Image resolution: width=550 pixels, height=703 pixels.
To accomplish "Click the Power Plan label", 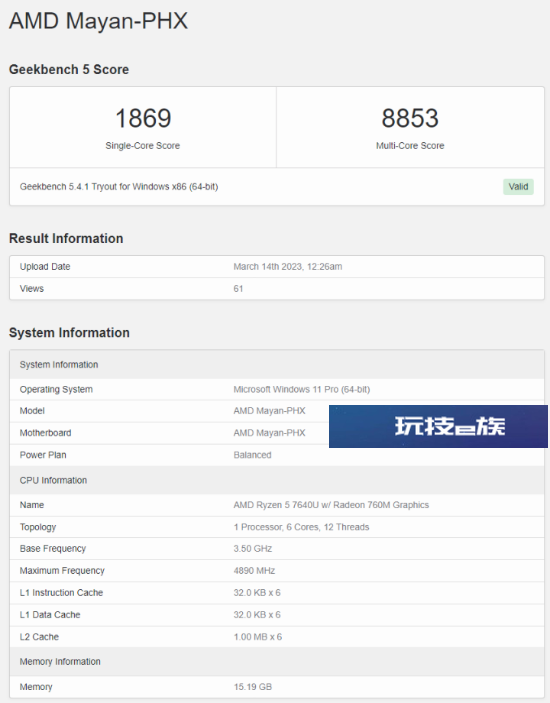I will [x=43, y=455].
